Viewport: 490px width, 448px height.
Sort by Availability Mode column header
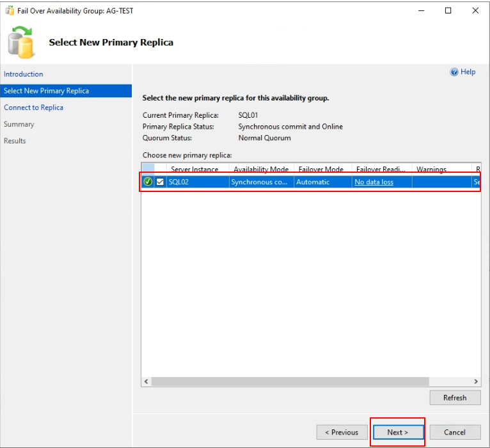(x=262, y=169)
